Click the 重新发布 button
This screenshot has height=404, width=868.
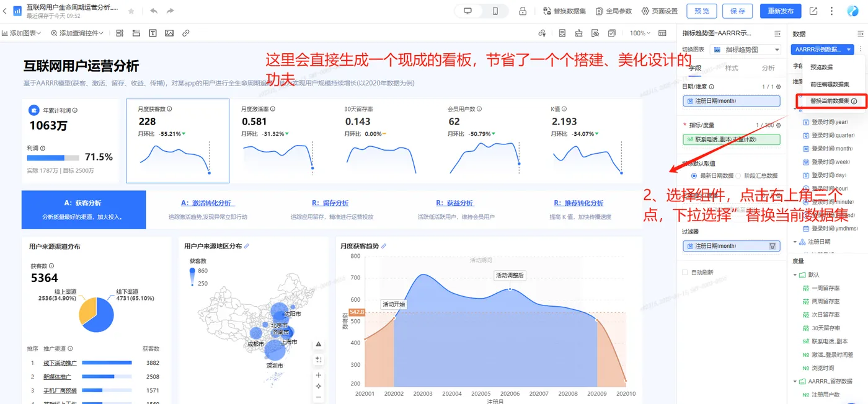781,11
